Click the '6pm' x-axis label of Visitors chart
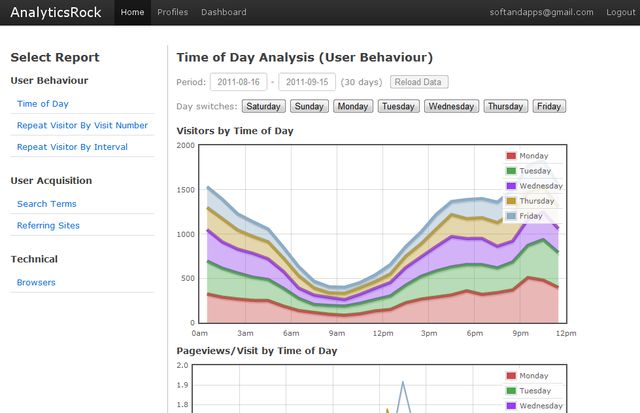 [x=475, y=333]
